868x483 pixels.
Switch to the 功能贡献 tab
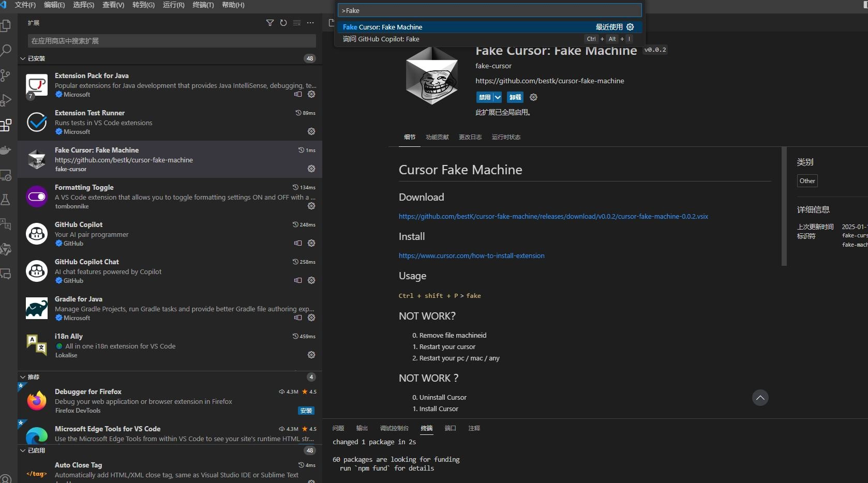click(x=437, y=137)
